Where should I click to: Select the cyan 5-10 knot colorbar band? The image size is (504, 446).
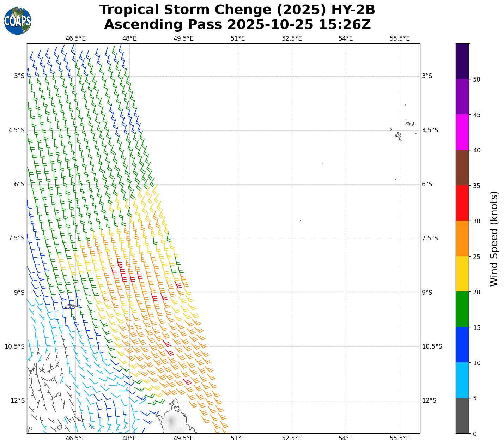pos(462,380)
